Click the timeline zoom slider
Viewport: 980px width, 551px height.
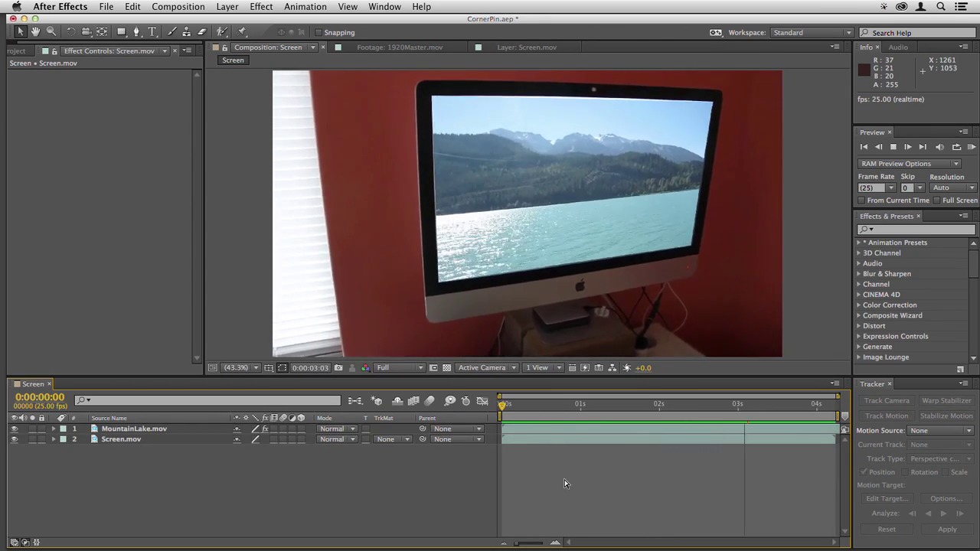(528, 543)
